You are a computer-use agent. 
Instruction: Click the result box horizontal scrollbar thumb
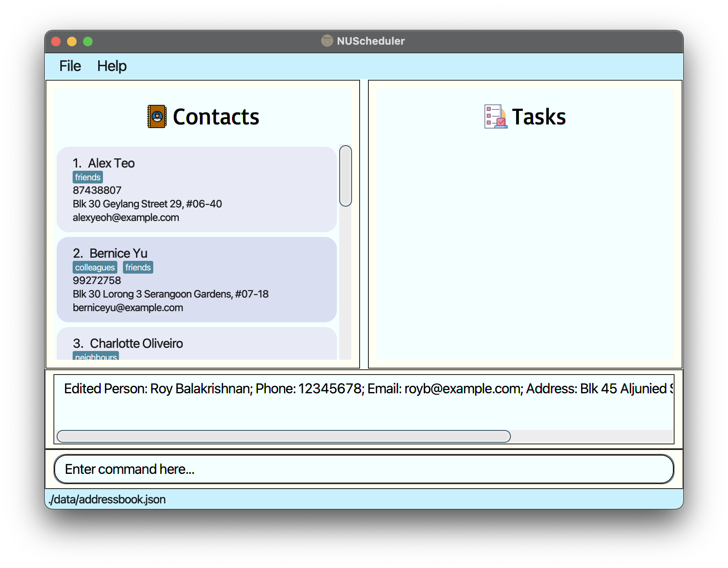click(284, 436)
